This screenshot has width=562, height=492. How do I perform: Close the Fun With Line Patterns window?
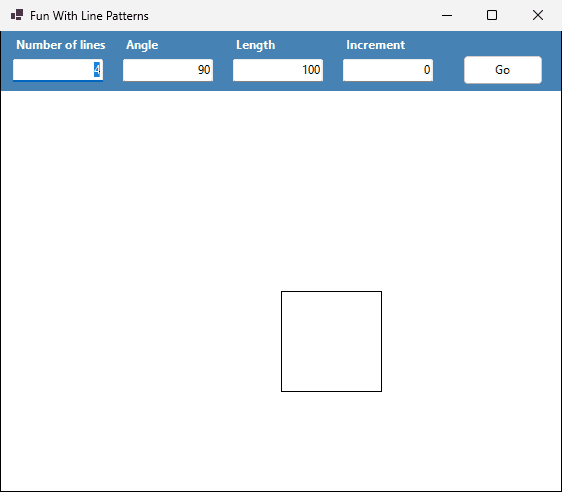[x=538, y=15]
